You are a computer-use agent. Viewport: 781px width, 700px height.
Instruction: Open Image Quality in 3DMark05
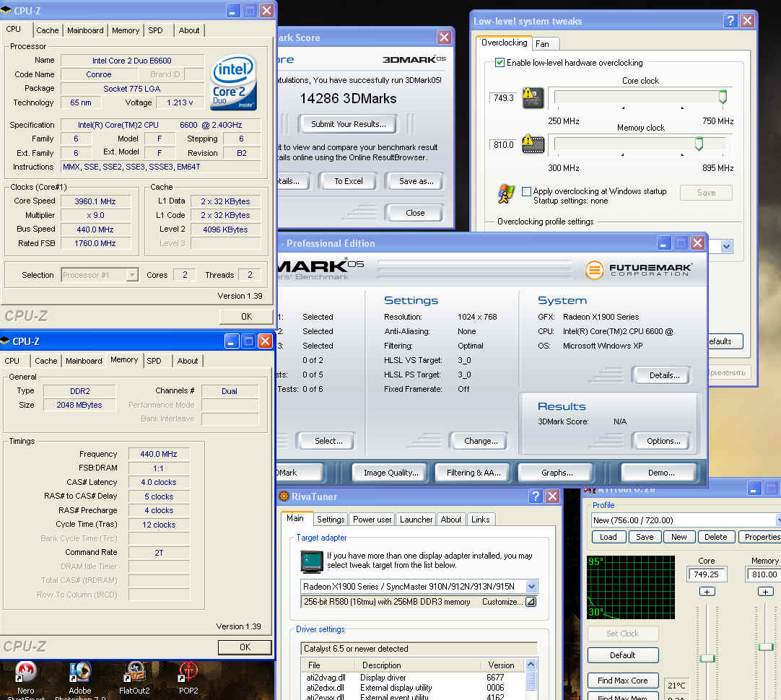point(391,473)
